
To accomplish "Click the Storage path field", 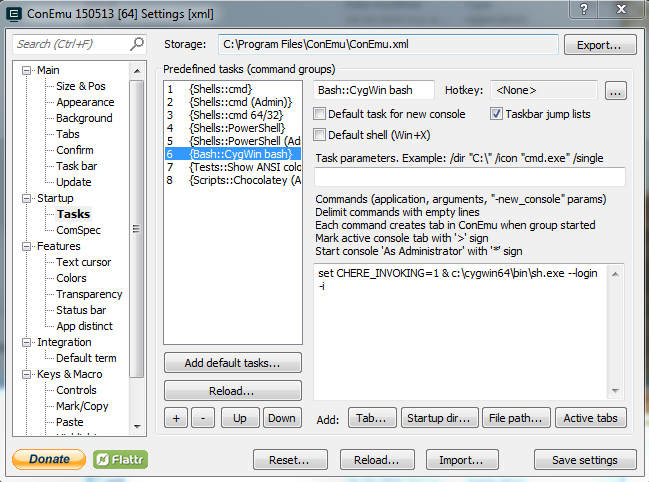I will coord(388,44).
